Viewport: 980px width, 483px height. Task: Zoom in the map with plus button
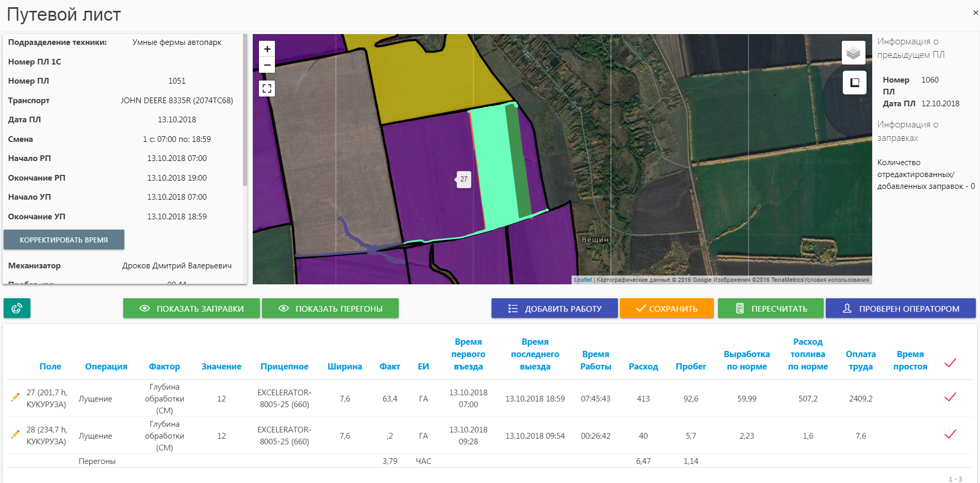click(267, 49)
